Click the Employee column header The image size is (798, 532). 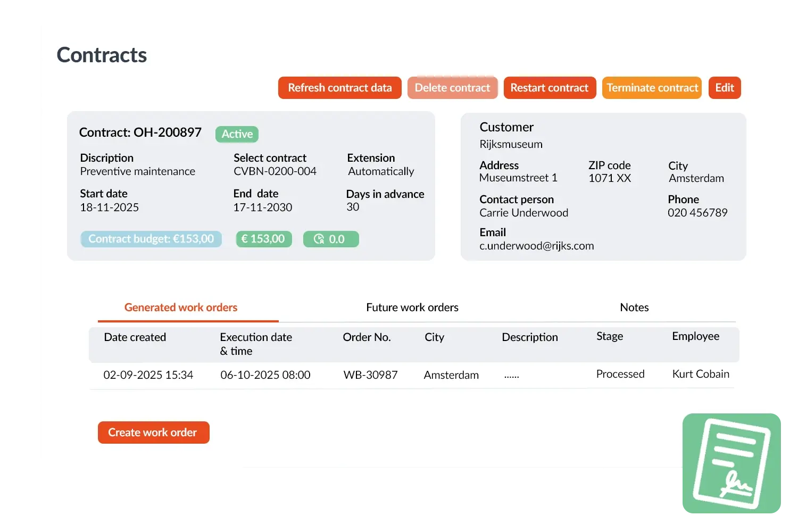pos(695,336)
